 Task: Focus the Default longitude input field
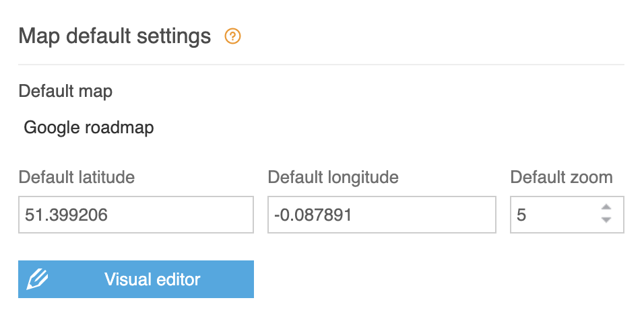pos(382,215)
